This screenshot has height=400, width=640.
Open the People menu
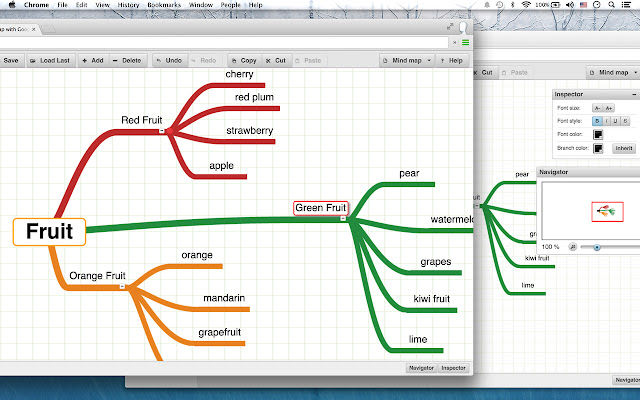coord(230,5)
